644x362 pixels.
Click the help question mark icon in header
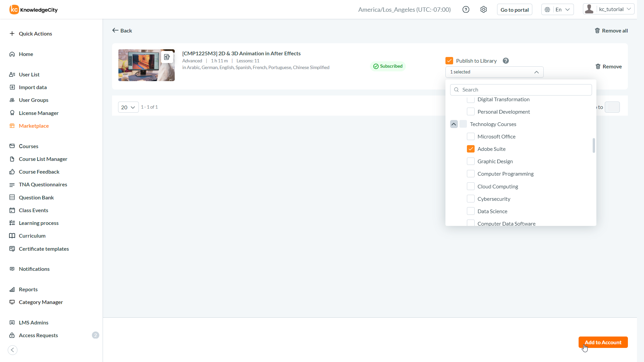(x=466, y=9)
